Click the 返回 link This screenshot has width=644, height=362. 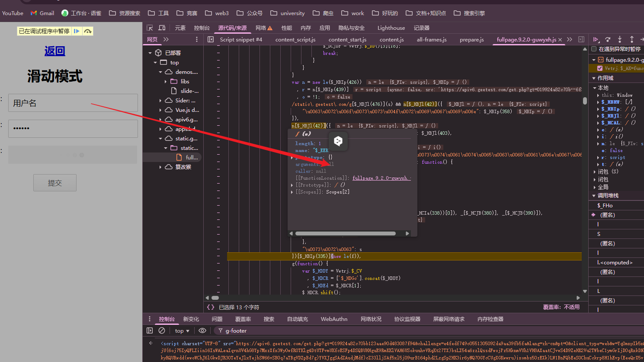pyautogui.click(x=54, y=51)
